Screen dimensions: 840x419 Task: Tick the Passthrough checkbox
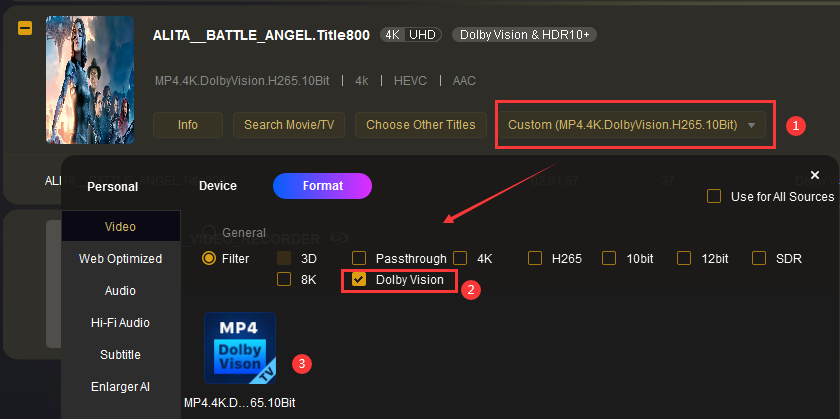(359, 258)
